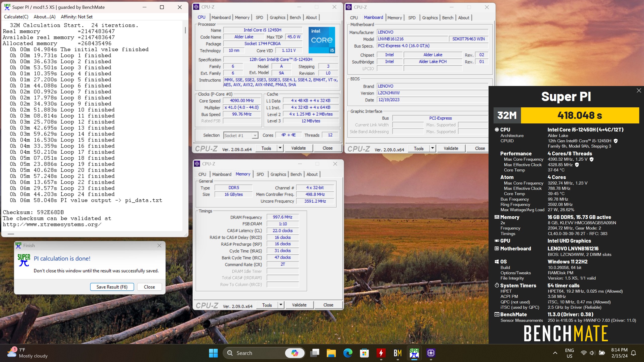Open BenchMate BM taskbar icon
The image size is (644, 362).
pyautogui.click(x=398, y=353)
